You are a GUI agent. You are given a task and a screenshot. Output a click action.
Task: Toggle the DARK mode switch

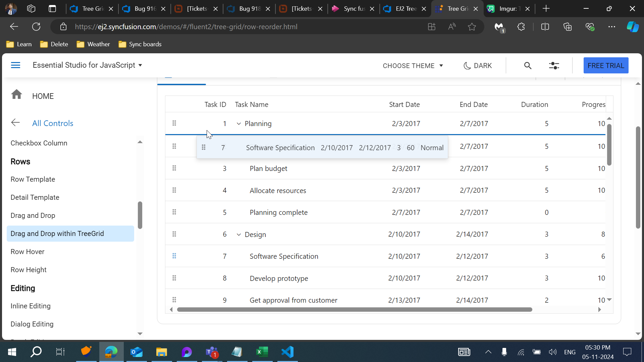477,66
